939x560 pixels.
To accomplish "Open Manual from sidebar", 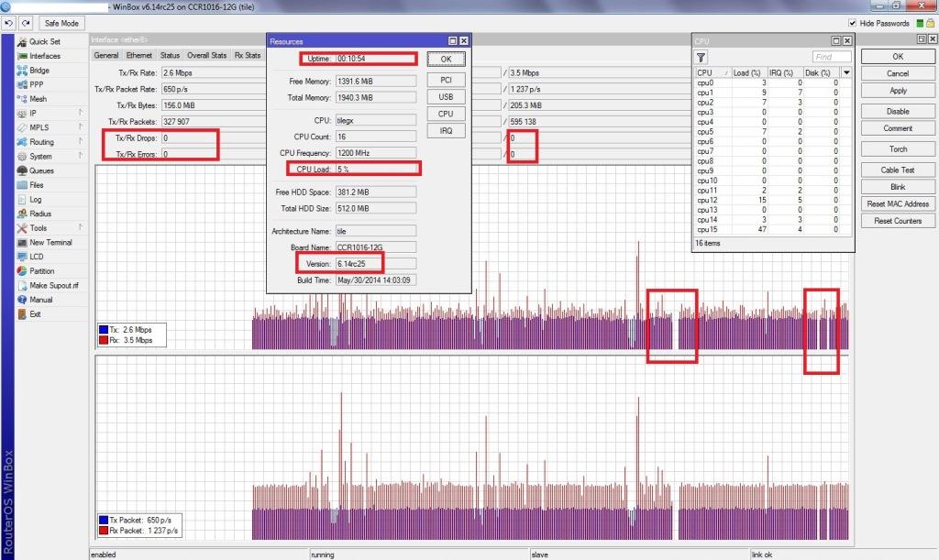I will [x=40, y=301].
